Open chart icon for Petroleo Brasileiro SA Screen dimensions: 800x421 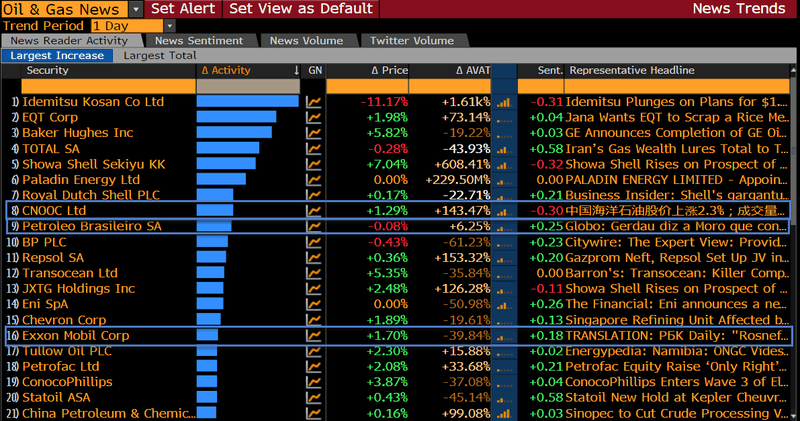(x=313, y=226)
